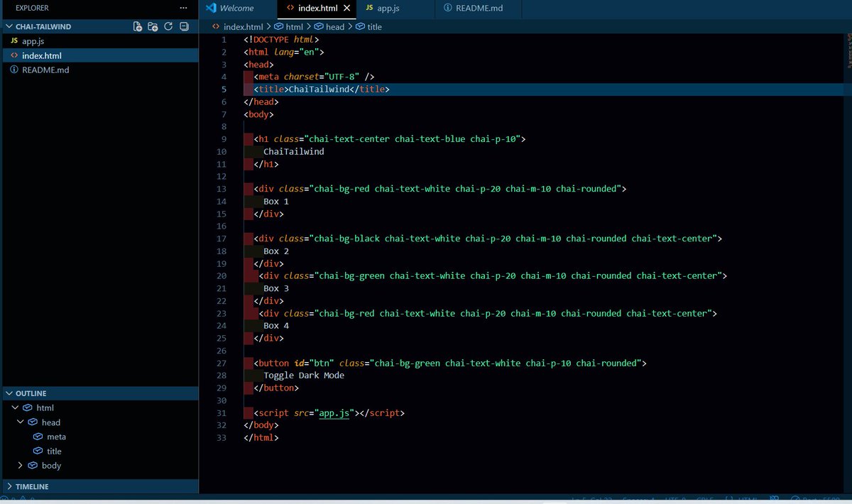Create a new file in CHAI-TAILWIND
The height and width of the screenshot is (504, 852).
tap(138, 26)
